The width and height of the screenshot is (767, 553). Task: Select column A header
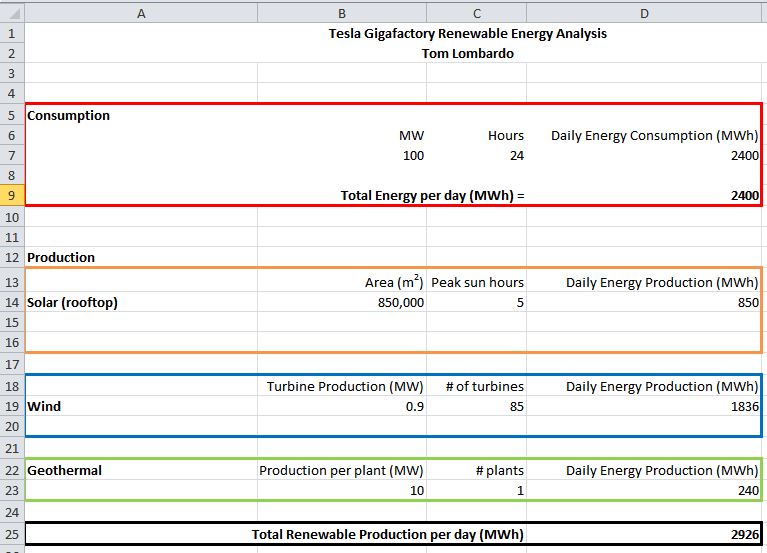coord(141,14)
